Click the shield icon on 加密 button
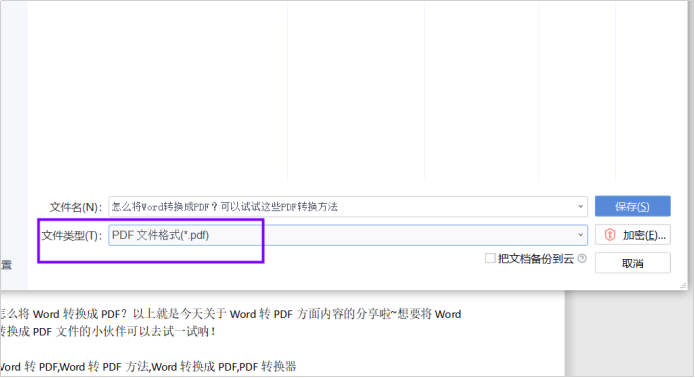Screen dimensions: 695x378 tap(610, 235)
